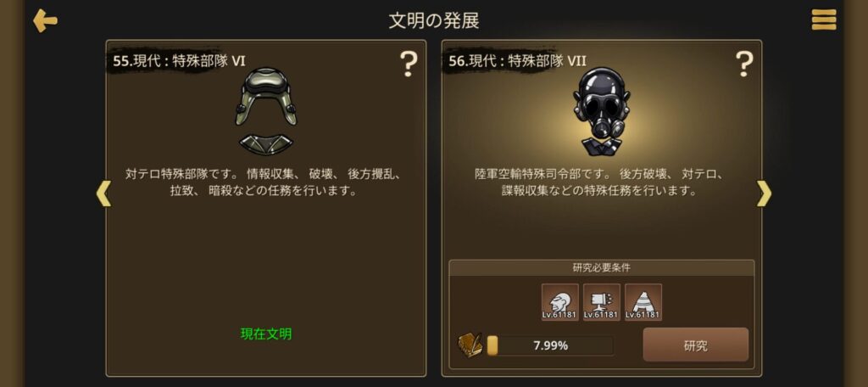
Task: Open help for 特殊部隊 VII card
Action: [744, 64]
